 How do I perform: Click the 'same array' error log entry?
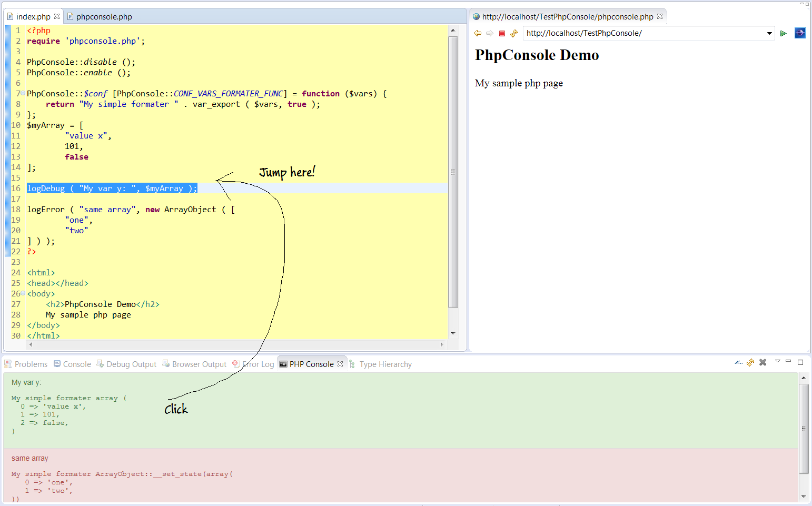(x=401, y=475)
